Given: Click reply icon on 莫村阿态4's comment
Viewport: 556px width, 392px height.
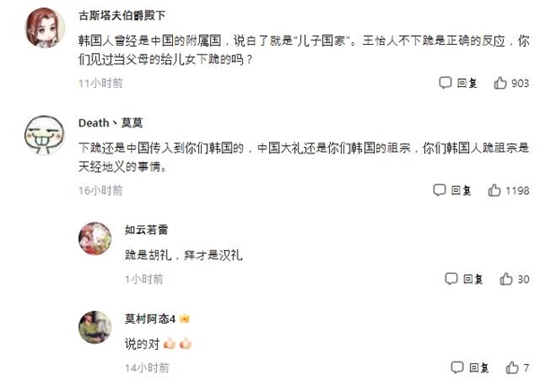Looking at the screenshot, I should (x=457, y=368).
